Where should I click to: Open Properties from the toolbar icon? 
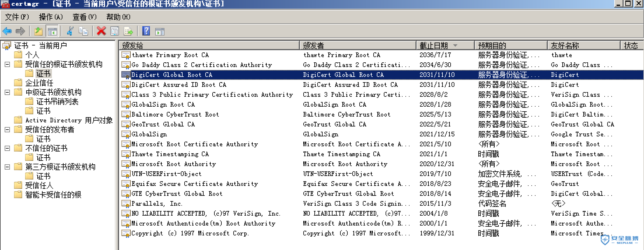(115, 31)
